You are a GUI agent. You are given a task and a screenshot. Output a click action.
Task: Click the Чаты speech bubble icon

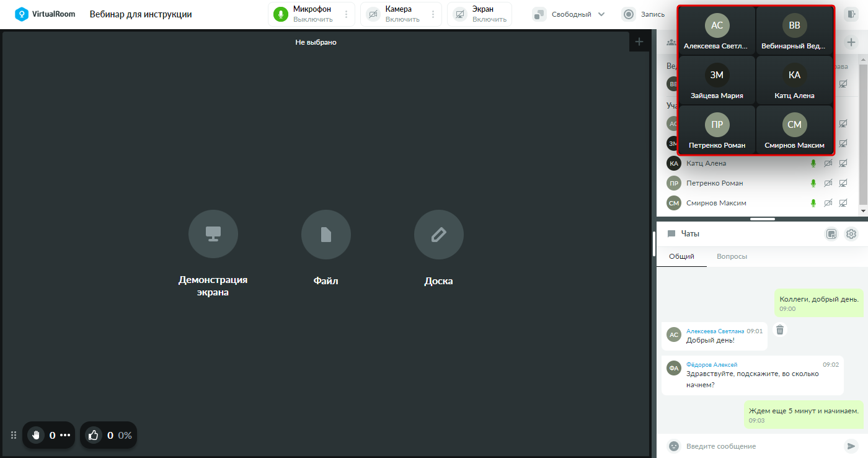671,234
